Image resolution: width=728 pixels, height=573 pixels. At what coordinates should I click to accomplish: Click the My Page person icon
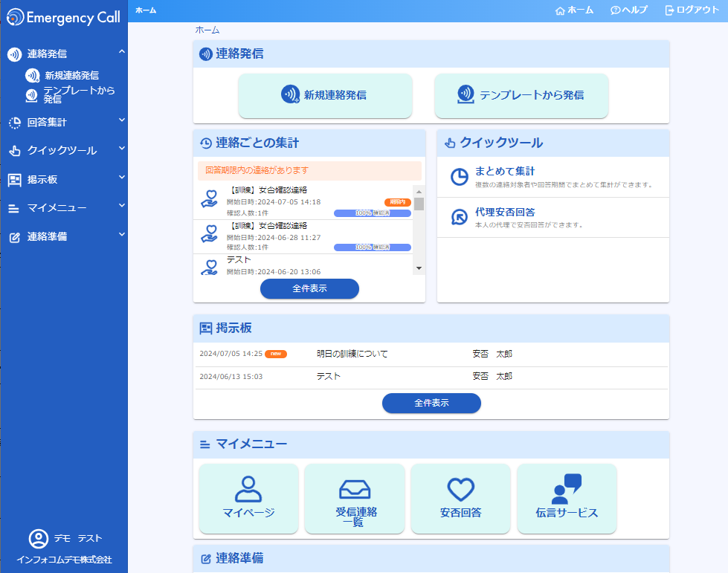tap(248, 489)
